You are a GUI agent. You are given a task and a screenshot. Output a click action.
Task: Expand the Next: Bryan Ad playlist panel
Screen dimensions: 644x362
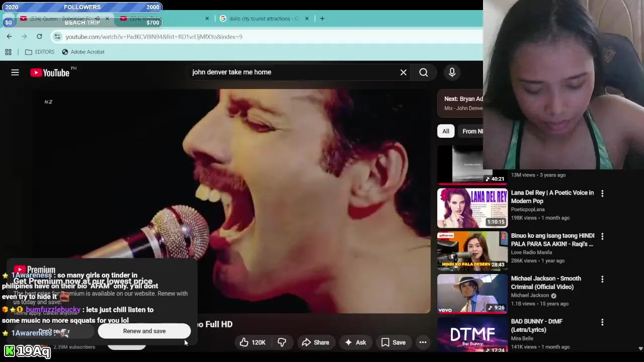point(460,103)
